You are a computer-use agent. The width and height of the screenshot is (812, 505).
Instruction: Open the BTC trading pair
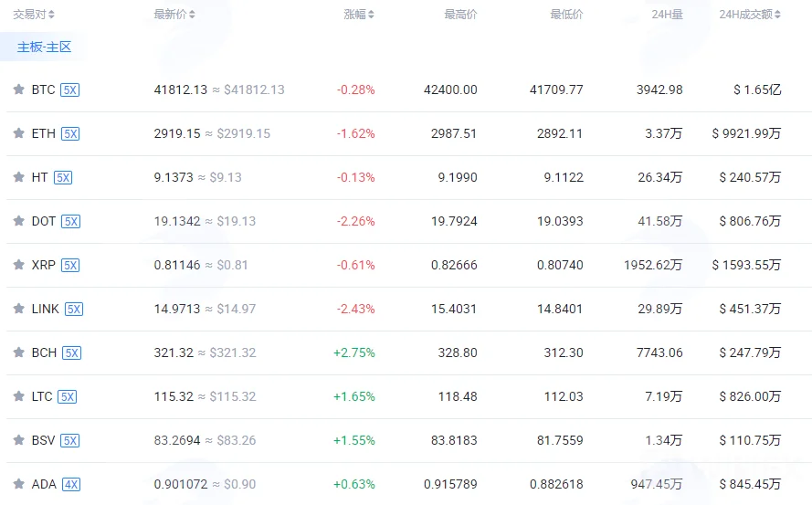pyautogui.click(x=44, y=89)
